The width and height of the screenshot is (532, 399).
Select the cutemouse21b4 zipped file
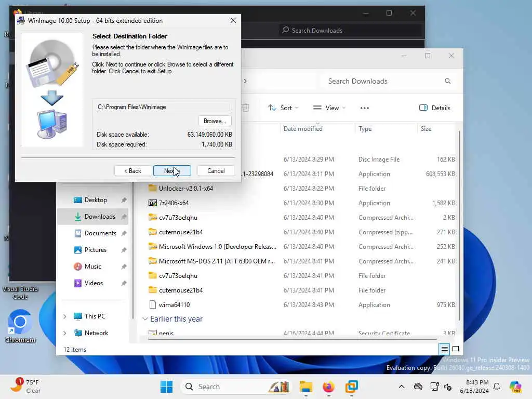tap(181, 232)
